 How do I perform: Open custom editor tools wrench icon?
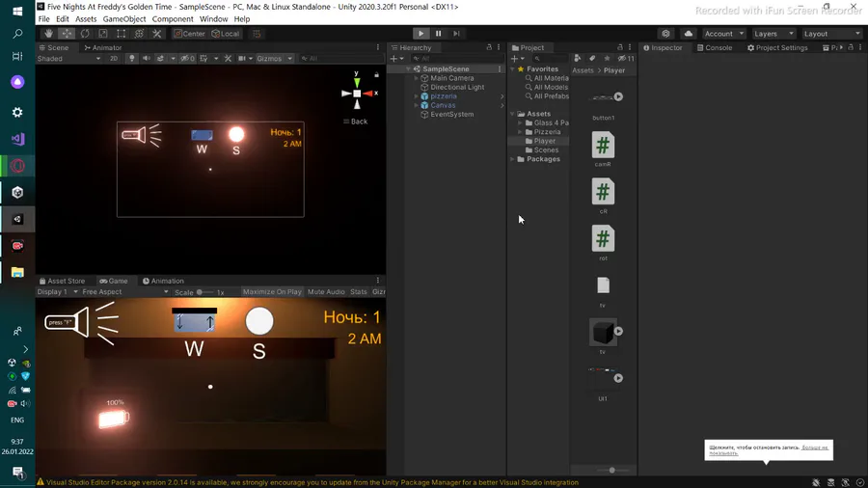tap(157, 34)
